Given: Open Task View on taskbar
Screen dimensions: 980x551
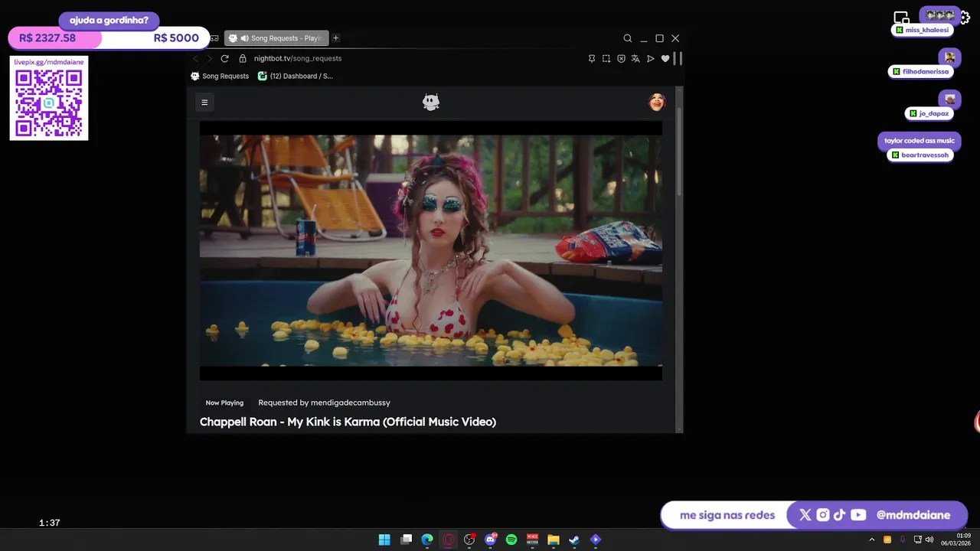Looking at the screenshot, I should pyautogui.click(x=407, y=540).
